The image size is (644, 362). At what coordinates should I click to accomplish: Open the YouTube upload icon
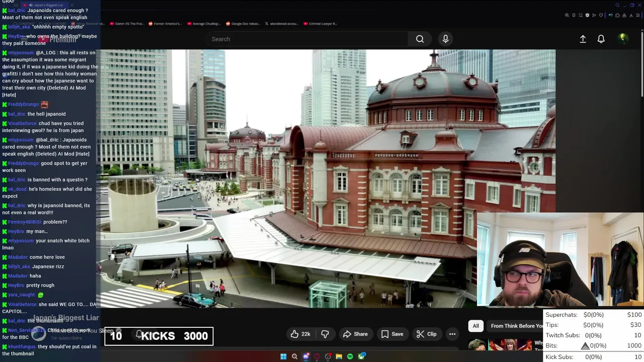point(583,39)
